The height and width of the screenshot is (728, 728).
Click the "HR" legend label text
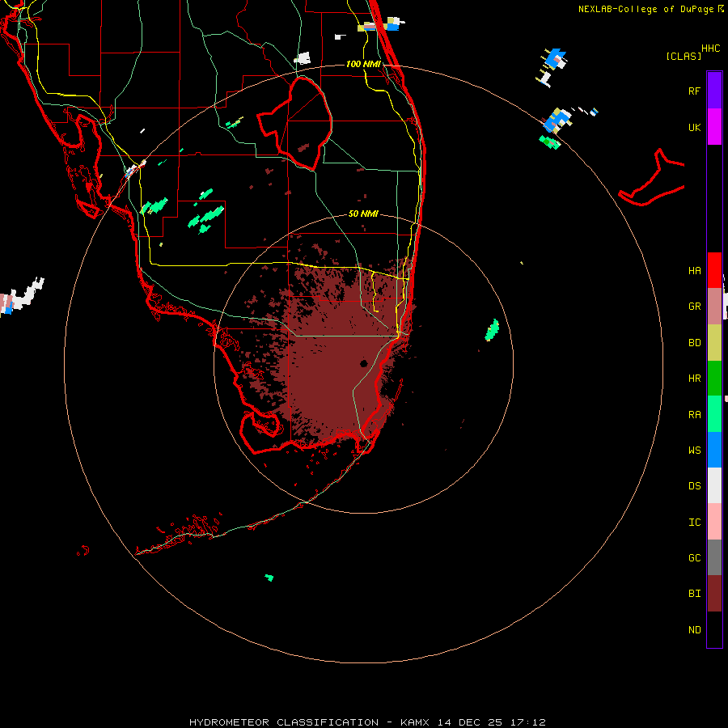click(694, 378)
